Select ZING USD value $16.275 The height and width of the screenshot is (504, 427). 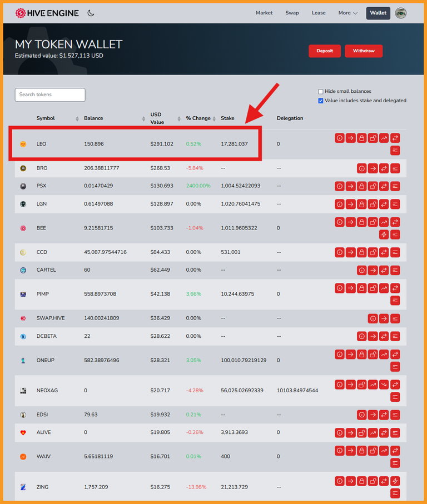160,487
